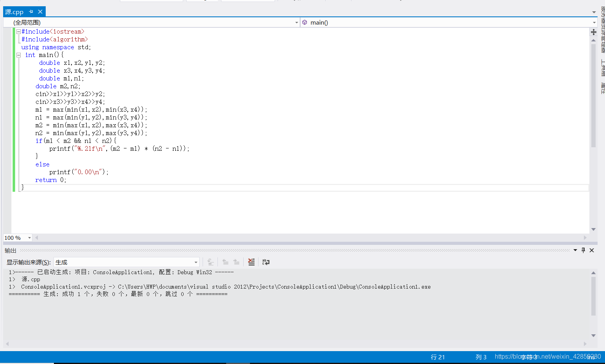Image resolution: width=605 pixels, height=364 pixels.
Task: Click the line assigning m2
Action: click(x=91, y=125)
